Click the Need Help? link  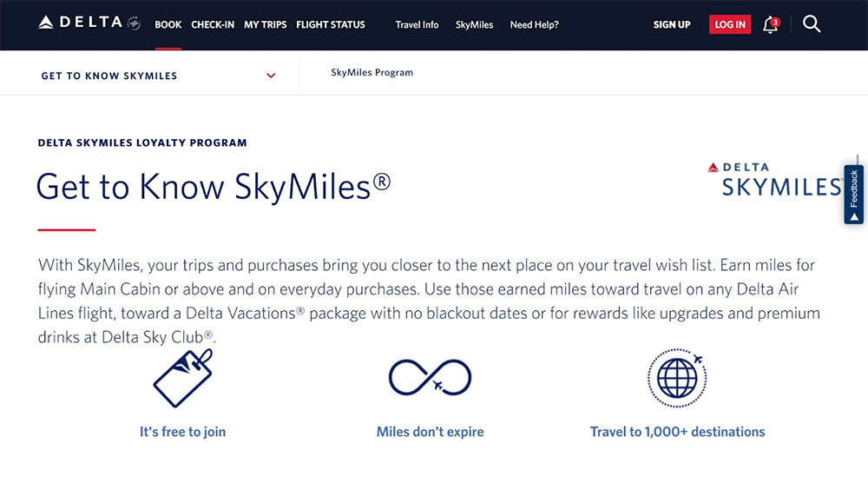[534, 24]
